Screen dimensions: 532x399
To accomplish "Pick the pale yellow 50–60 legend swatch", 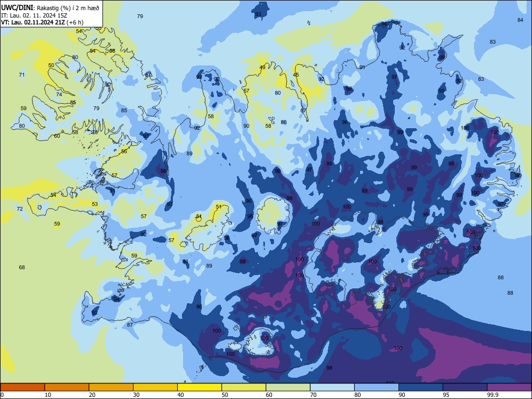I will [x=244, y=387].
